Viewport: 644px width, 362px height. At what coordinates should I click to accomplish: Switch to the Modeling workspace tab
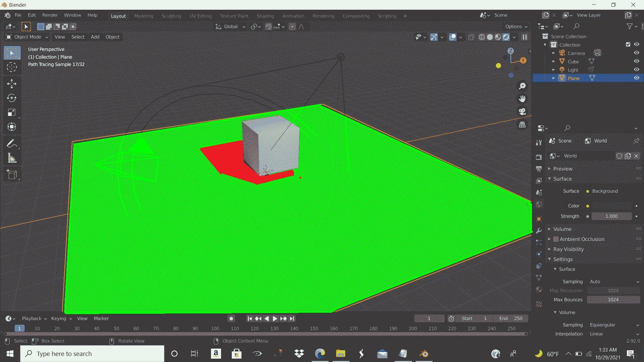pos(144,16)
